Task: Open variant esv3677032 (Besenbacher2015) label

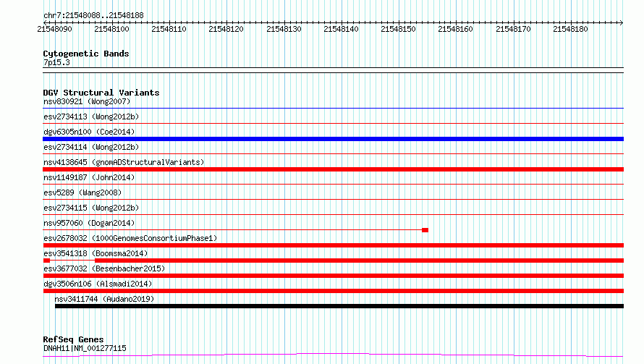Action: pos(104,268)
